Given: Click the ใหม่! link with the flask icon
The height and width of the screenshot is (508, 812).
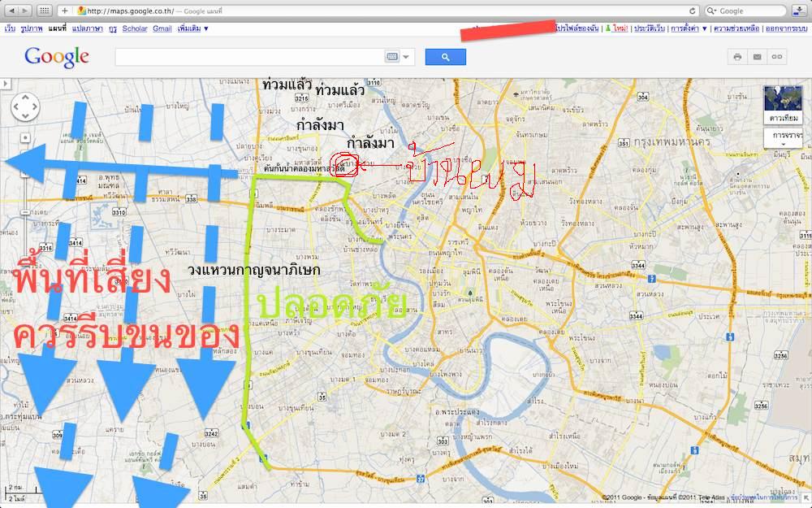Looking at the screenshot, I should [x=616, y=28].
